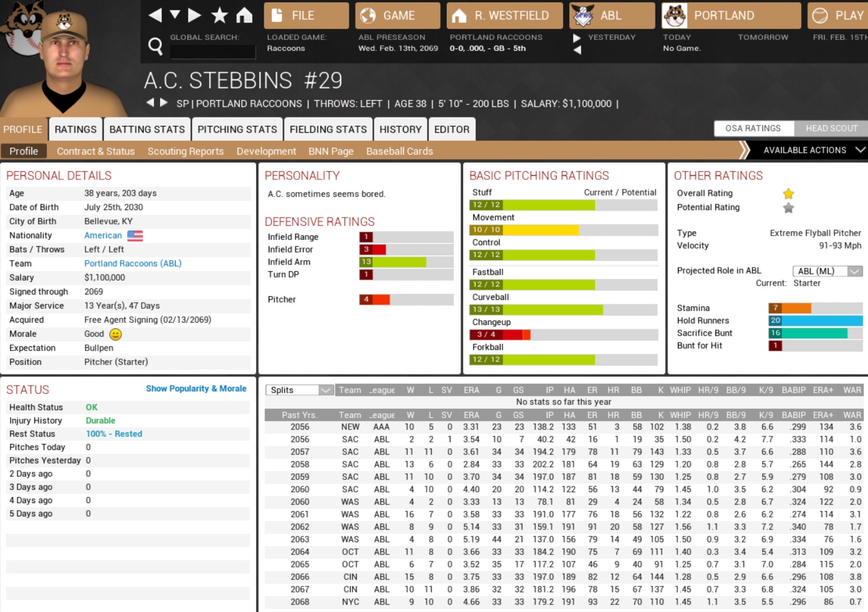Open the Splits dropdown

coord(300,390)
